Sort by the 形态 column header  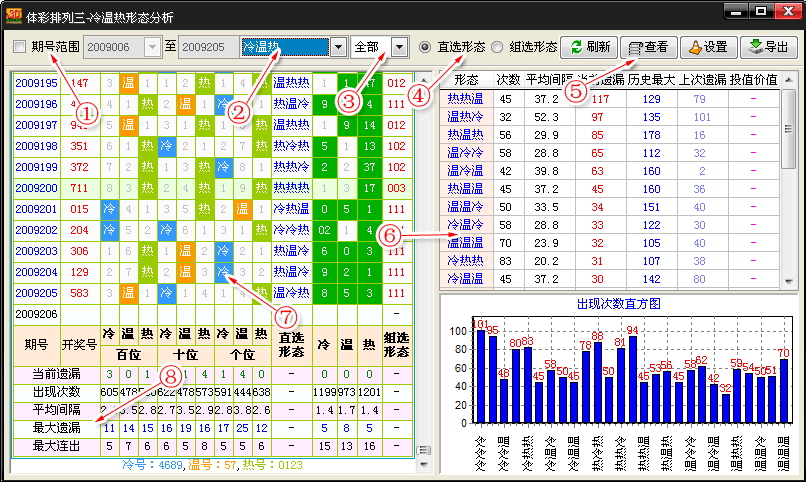[x=467, y=80]
